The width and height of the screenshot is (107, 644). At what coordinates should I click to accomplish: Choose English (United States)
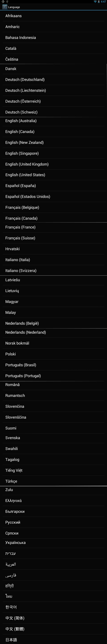[x=53, y=175]
